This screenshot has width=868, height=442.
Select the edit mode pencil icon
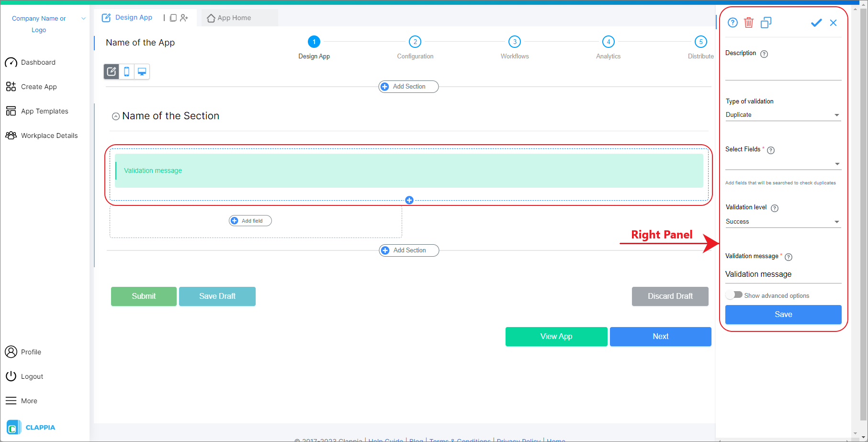coord(111,71)
